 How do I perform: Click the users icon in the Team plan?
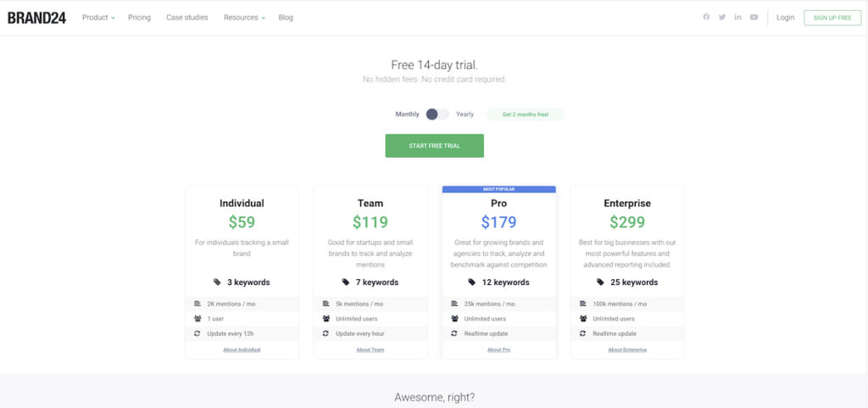[x=325, y=319]
